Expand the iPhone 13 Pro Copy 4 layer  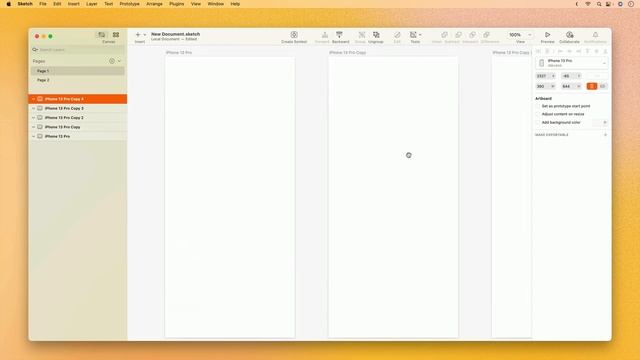click(x=33, y=99)
